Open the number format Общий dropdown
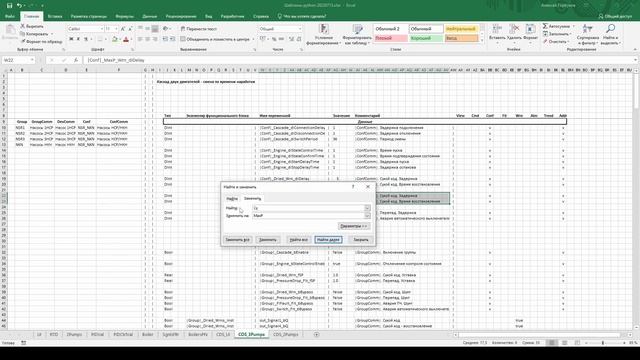The width and height of the screenshot is (640, 360). [x=300, y=29]
